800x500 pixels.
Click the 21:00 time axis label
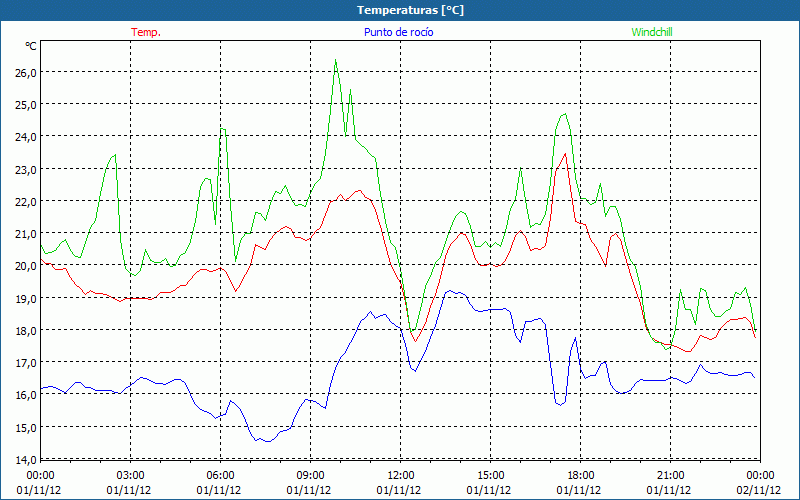tap(670, 476)
